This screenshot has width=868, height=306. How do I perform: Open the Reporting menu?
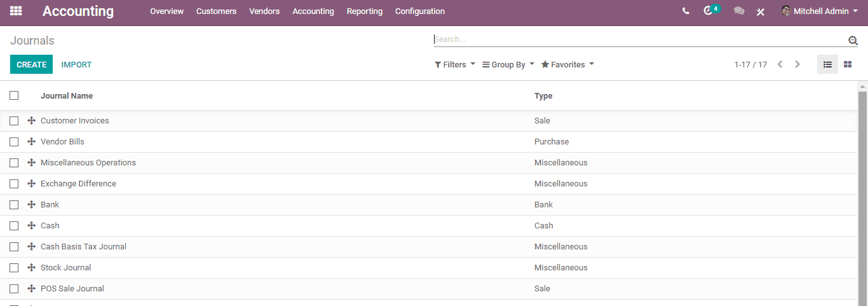coord(365,11)
